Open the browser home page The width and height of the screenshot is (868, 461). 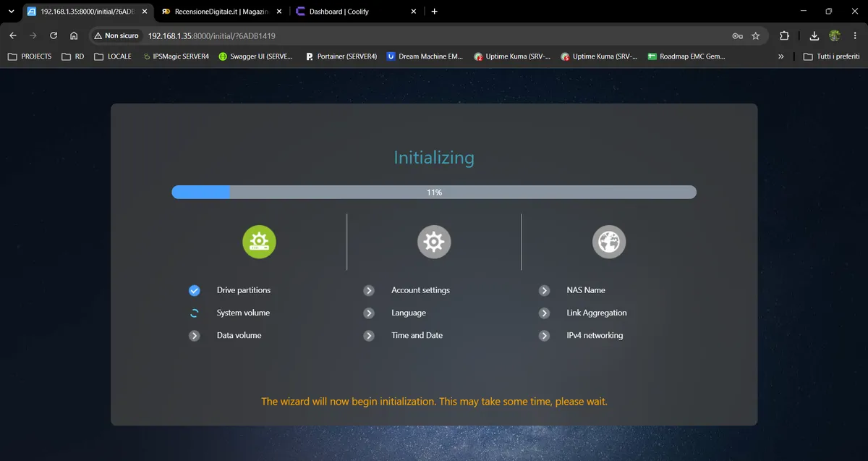tap(74, 35)
